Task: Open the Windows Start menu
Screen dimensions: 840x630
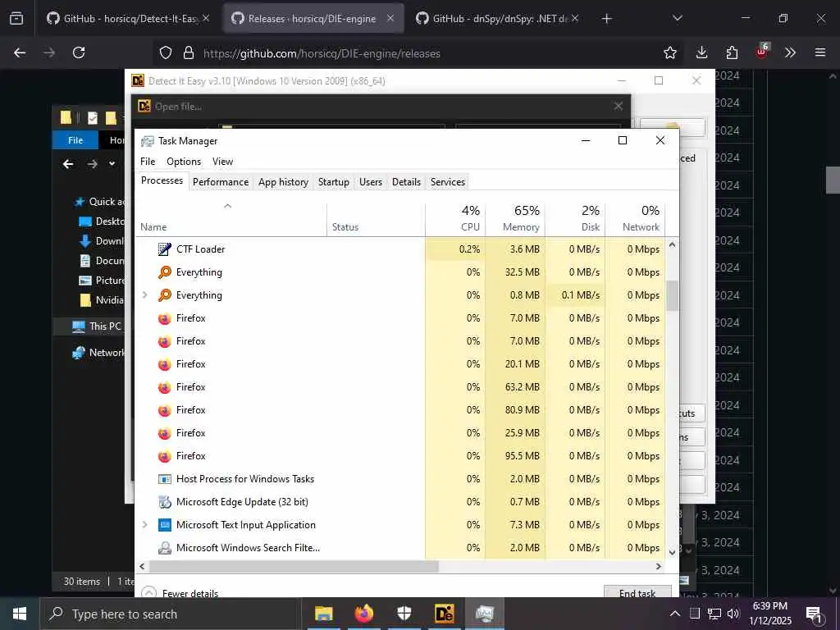Action: tap(20, 614)
